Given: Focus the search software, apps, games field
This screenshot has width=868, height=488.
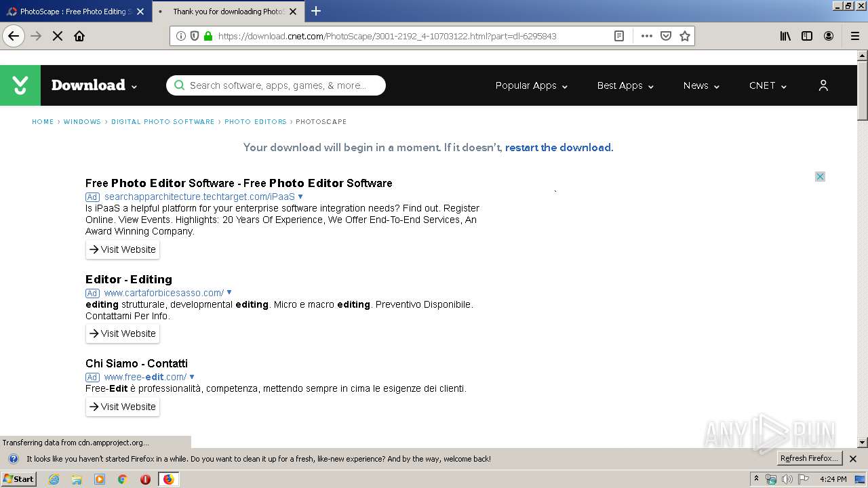Looking at the screenshot, I should [276, 85].
